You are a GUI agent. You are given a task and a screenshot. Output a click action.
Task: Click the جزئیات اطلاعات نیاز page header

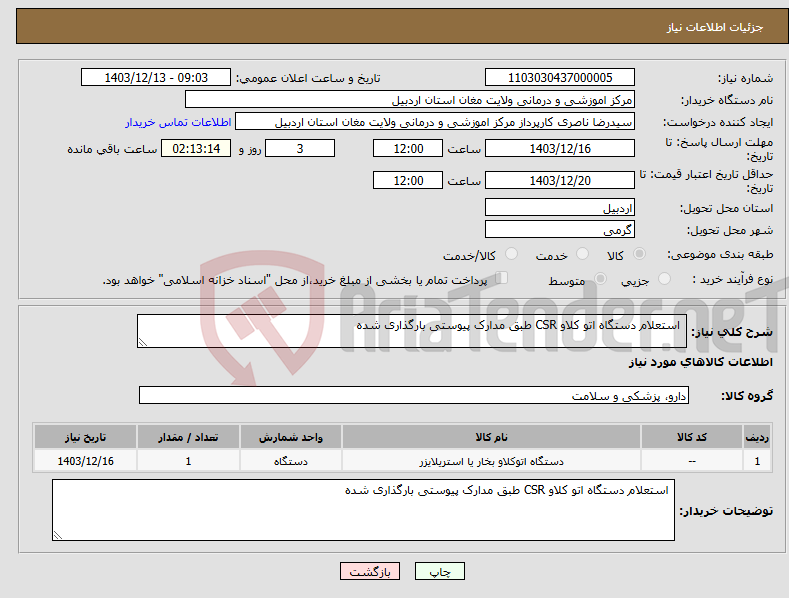pyautogui.click(x=715, y=27)
